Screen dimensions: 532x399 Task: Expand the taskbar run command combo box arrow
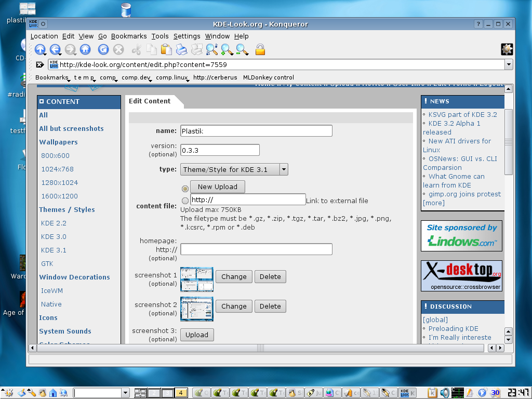[x=125, y=393]
